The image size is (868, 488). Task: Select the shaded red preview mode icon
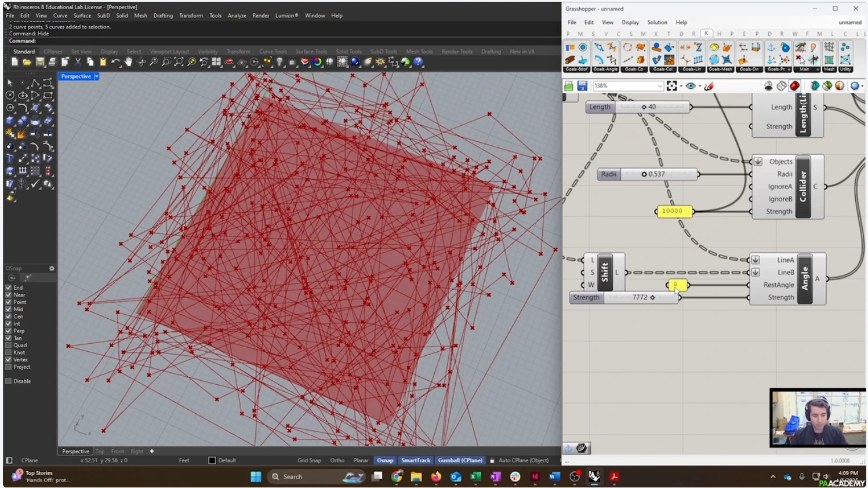tap(794, 86)
